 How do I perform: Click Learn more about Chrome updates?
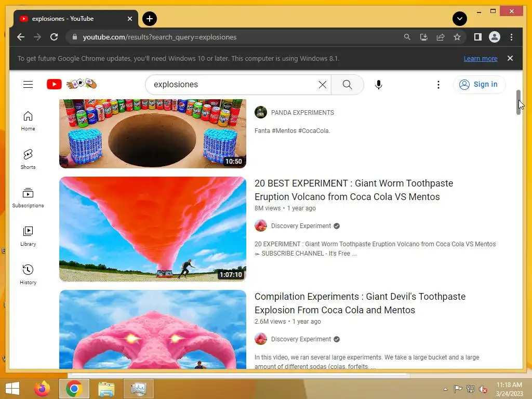click(x=481, y=58)
